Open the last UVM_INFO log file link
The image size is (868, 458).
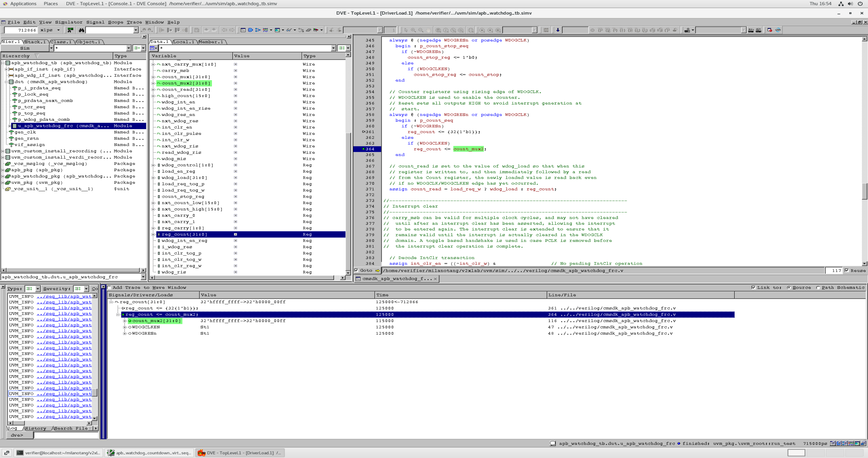(x=64, y=417)
